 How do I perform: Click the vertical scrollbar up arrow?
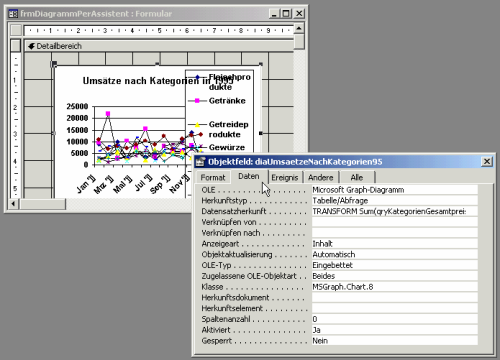(x=299, y=29)
